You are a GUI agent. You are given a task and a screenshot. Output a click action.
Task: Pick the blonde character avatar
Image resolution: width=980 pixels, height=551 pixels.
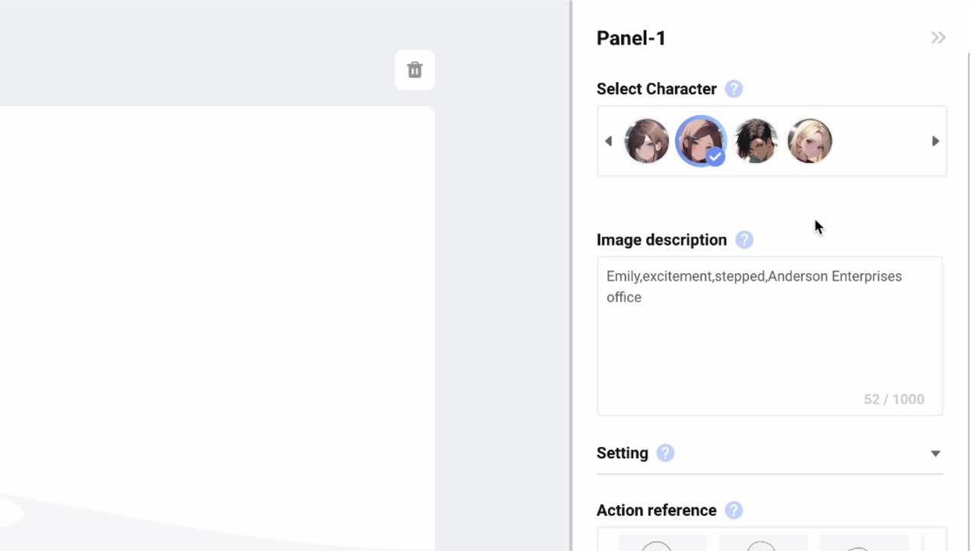[809, 141]
